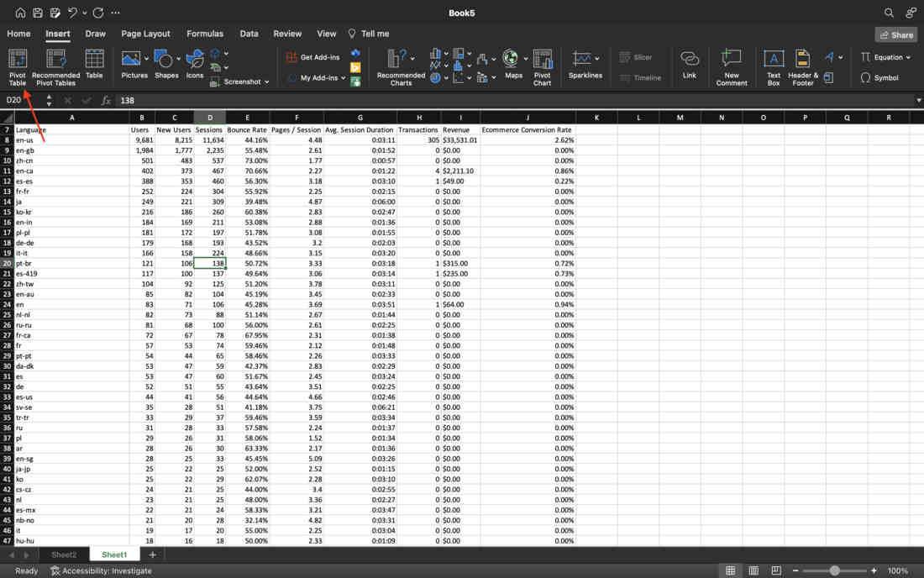This screenshot has height=578, width=924.
Task: Click the Share button
Action: coord(895,34)
